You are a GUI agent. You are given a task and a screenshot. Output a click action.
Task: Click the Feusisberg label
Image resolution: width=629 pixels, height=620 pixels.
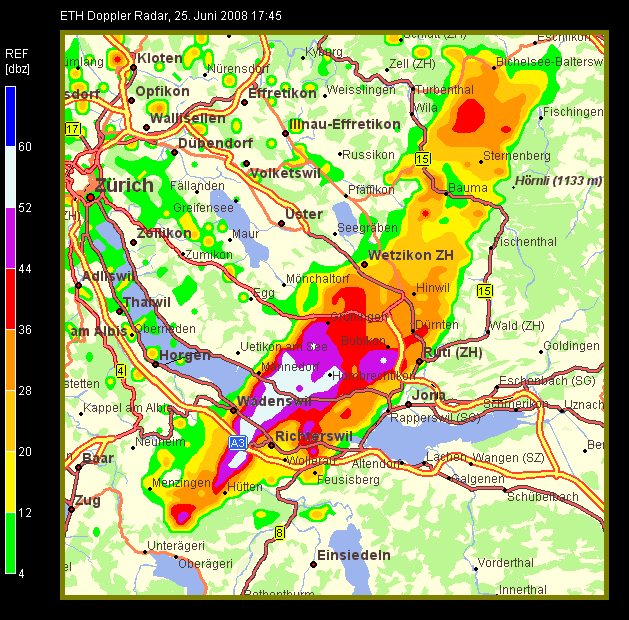point(348,480)
